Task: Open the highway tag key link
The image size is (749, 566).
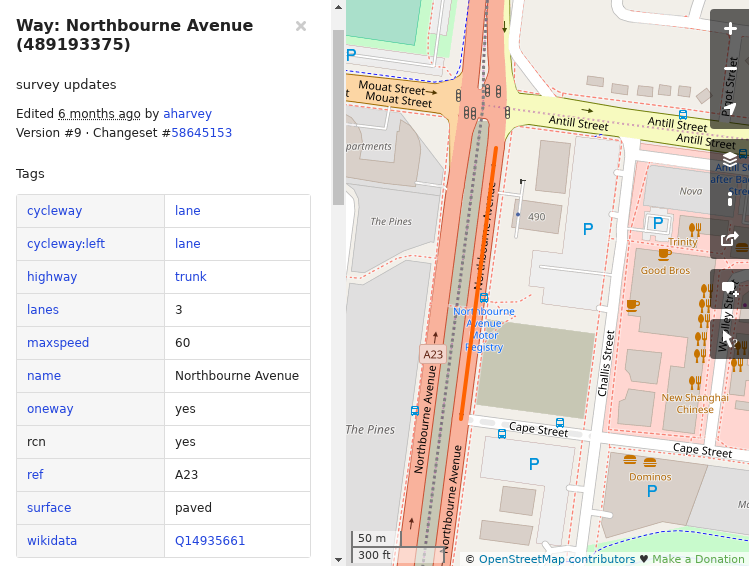Action: [x=52, y=277]
